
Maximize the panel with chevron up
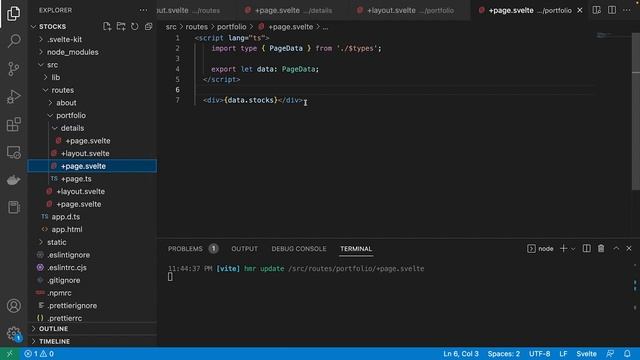tap(616, 249)
